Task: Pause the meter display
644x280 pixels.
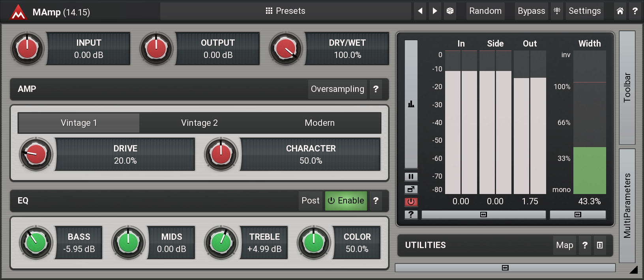Action: pyautogui.click(x=411, y=177)
